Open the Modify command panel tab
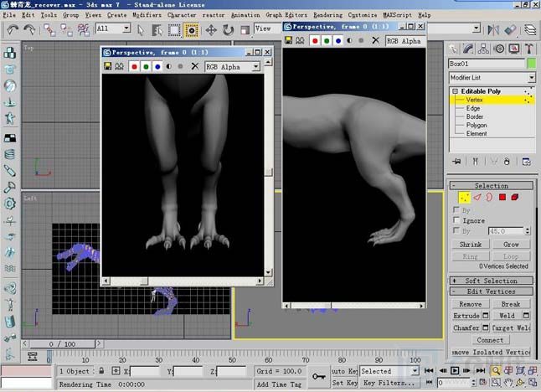 (x=468, y=49)
